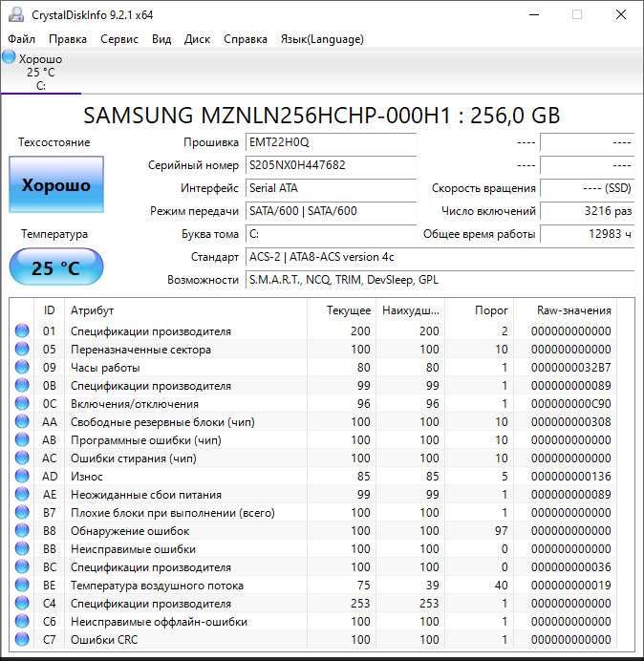The height and width of the screenshot is (661, 644).
Task: Close the CrystalDiskInfo window
Action: (x=621, y=14)
